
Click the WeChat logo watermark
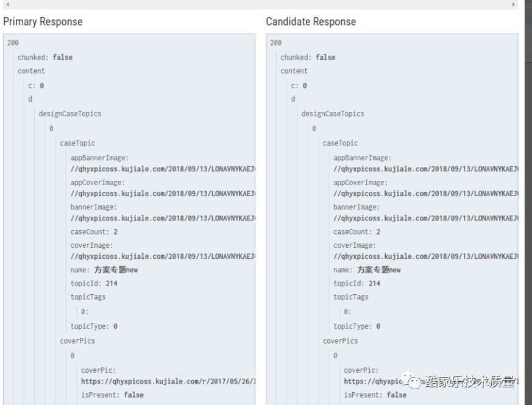click(414, 382)
